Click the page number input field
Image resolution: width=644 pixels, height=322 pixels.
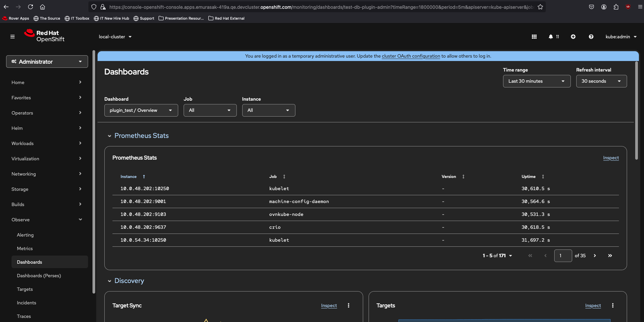pyautogui.click(x=563, y=256)
